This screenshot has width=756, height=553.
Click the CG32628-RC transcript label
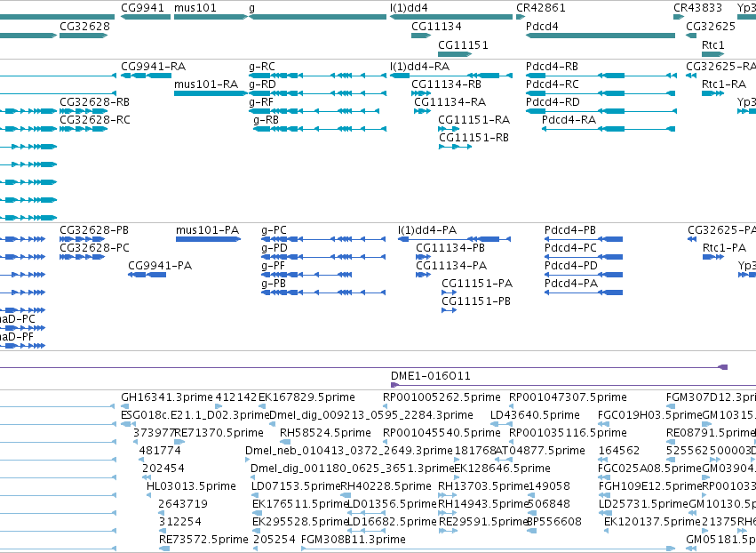click(x=95, y=120)
